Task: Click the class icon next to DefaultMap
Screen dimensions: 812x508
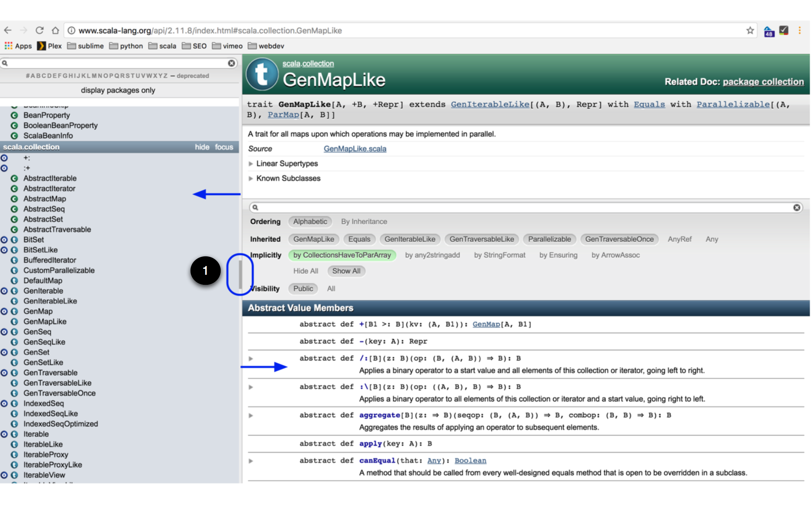Action: [x=15, y=280]
